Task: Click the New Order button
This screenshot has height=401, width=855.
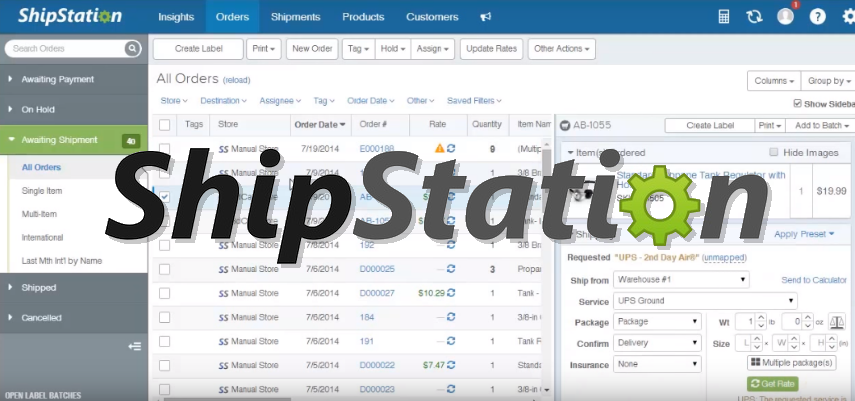Action: (x=312, y=49)
